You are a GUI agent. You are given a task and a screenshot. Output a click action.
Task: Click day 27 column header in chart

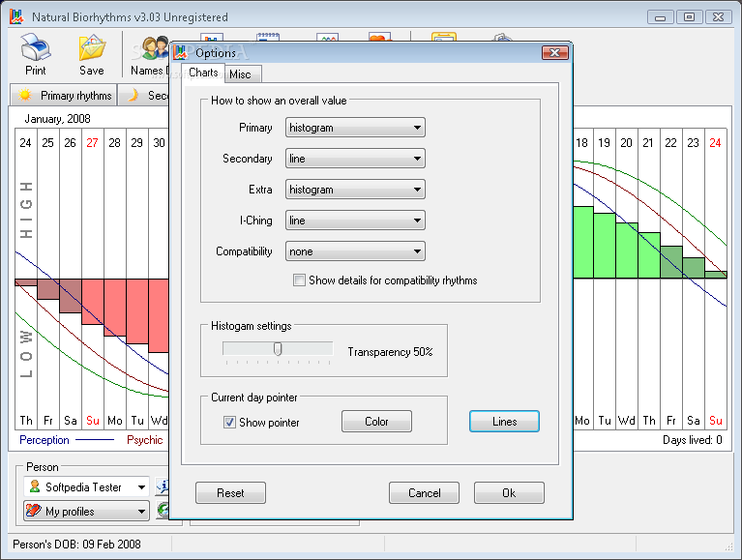pos(92,142)
